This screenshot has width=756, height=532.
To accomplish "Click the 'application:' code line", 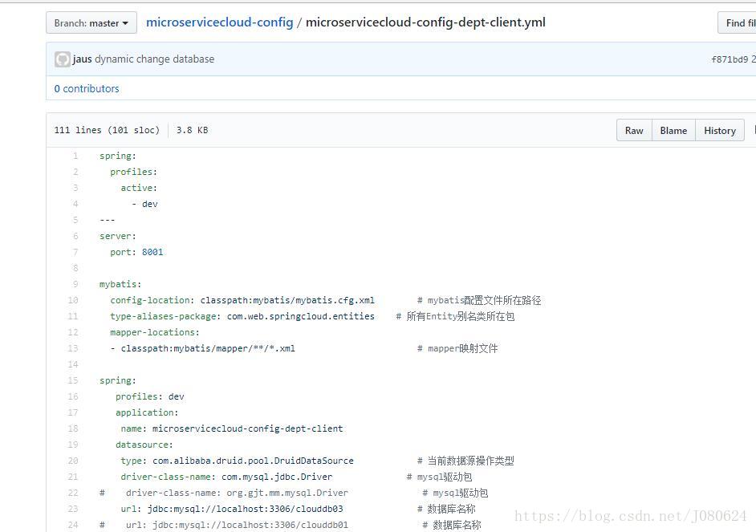I will 147,412.
